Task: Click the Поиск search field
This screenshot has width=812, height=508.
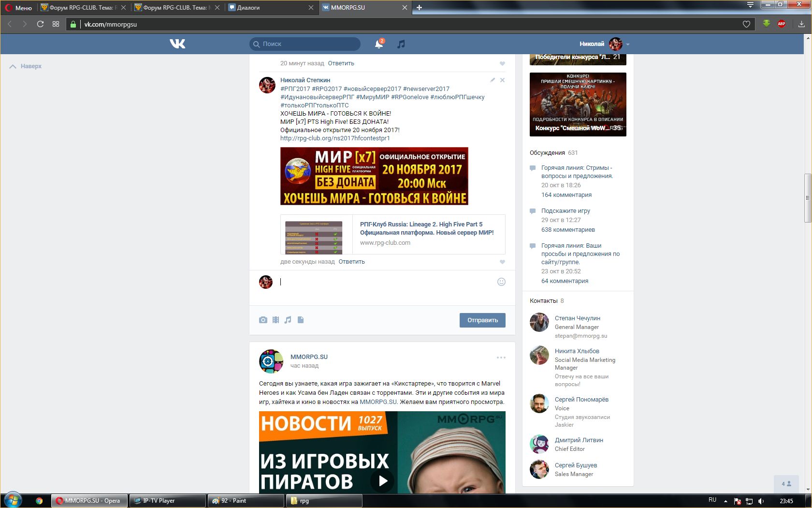Action: coord(305,44)
